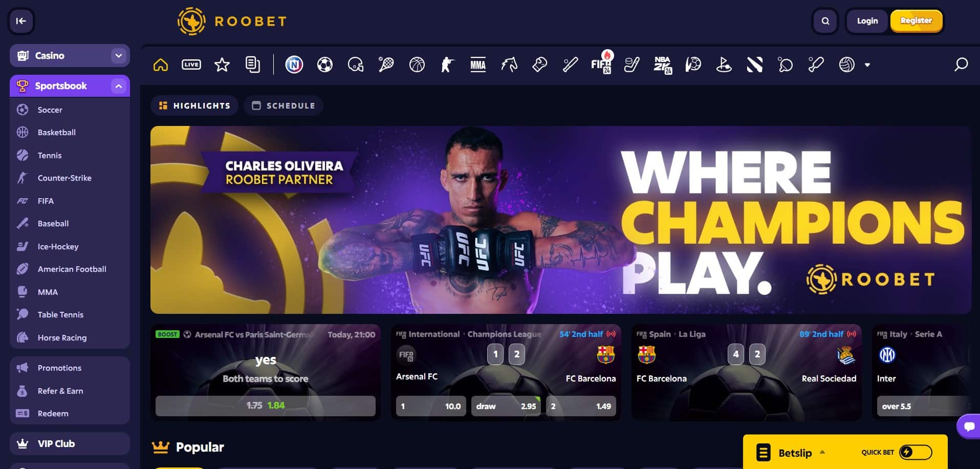Click the Register button
980x469 pixels.
[916, 21]
